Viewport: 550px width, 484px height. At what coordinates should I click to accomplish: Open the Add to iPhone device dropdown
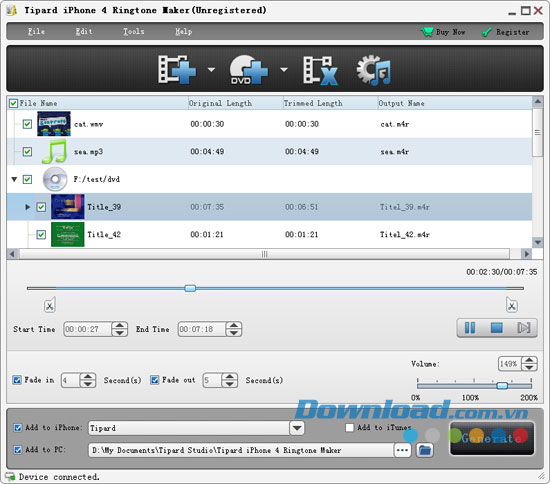297,428
